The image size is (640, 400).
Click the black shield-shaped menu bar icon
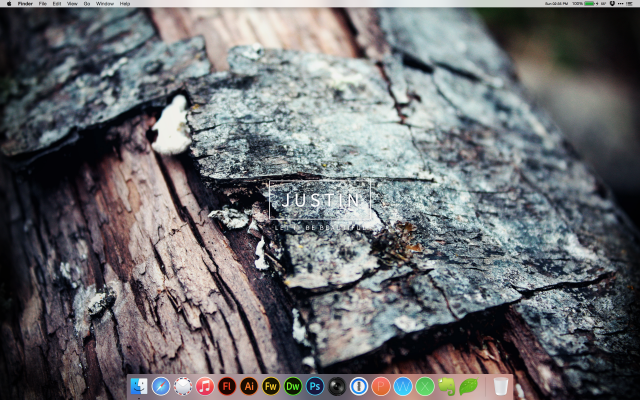click(x=612, y=3)
